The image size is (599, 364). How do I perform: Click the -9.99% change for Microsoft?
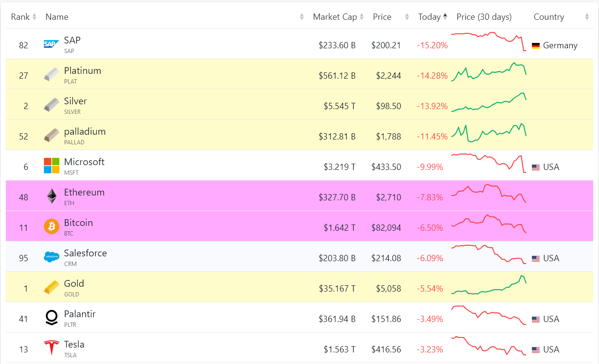click(x=430, y=167)
